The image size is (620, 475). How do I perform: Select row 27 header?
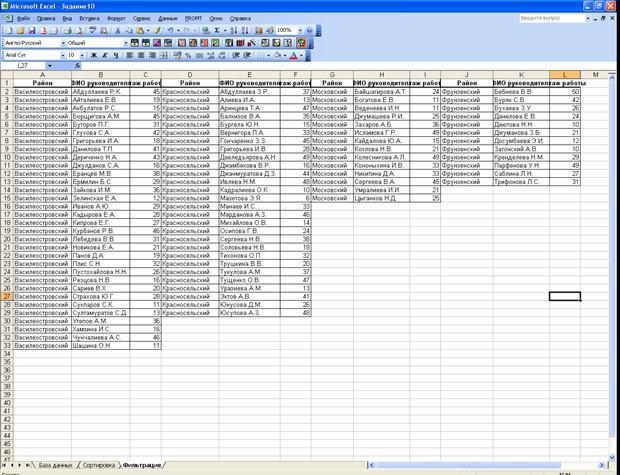click(7, 296)
